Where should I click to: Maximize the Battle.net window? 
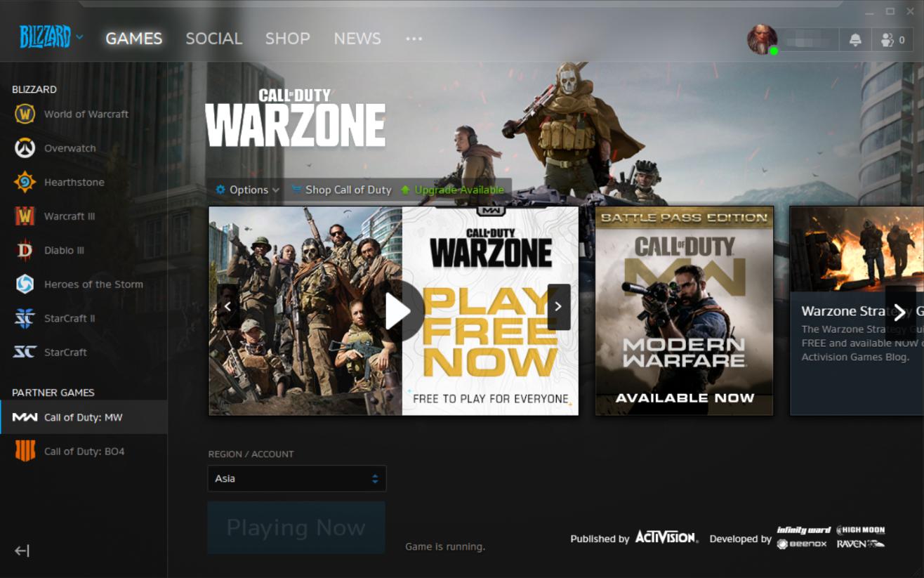tap(890, 12)
